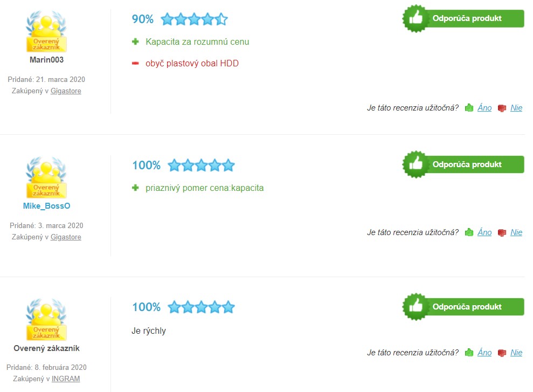533x392 pixels.
Task: Click the five-star rating in the 'Je rýchly' review
Action: 201,307
